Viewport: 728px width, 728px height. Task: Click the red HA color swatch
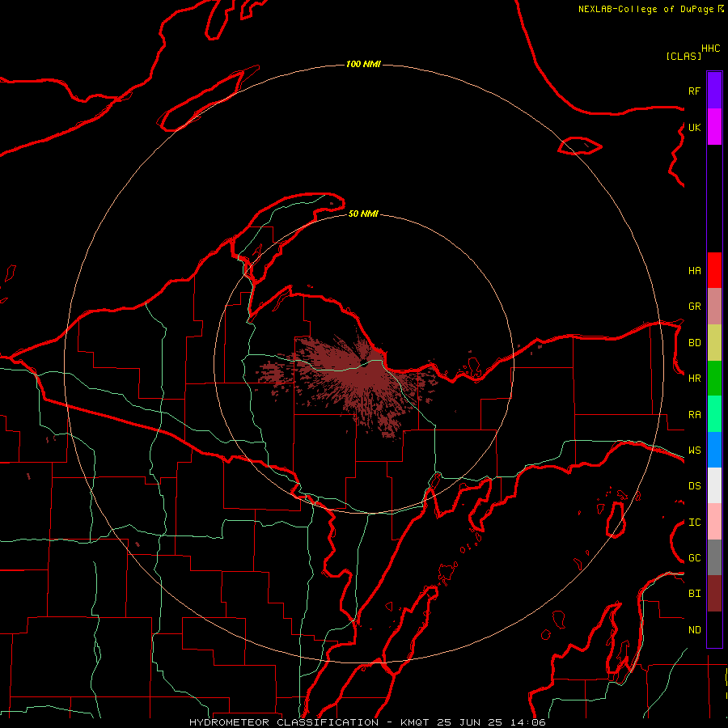(714, 270)
